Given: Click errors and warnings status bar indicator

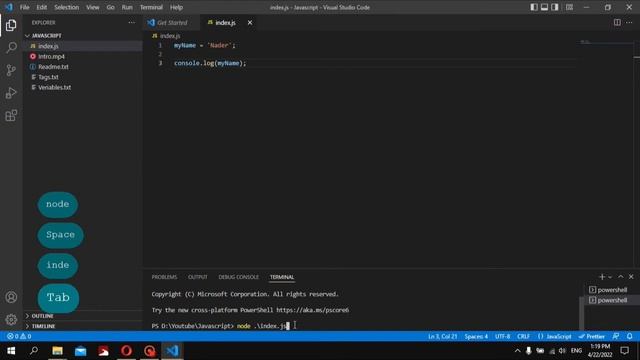Looking at the screenshot, I should [x=19, y=337].
